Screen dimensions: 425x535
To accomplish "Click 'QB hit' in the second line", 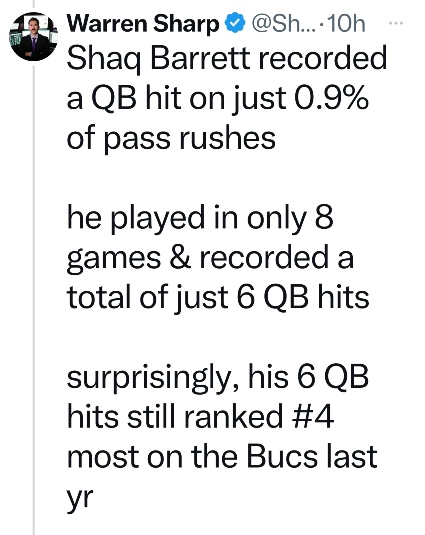I will click(x=136, y=99).
